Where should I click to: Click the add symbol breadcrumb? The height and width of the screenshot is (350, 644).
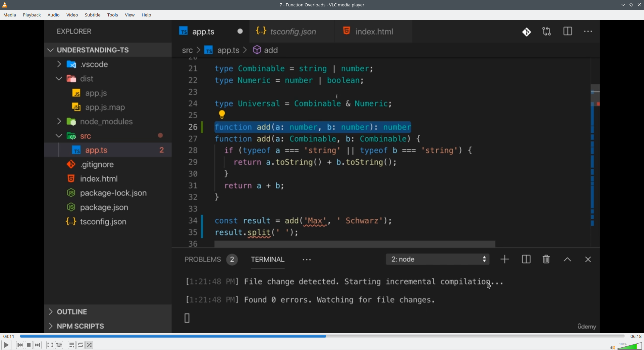tap(265, 50)
